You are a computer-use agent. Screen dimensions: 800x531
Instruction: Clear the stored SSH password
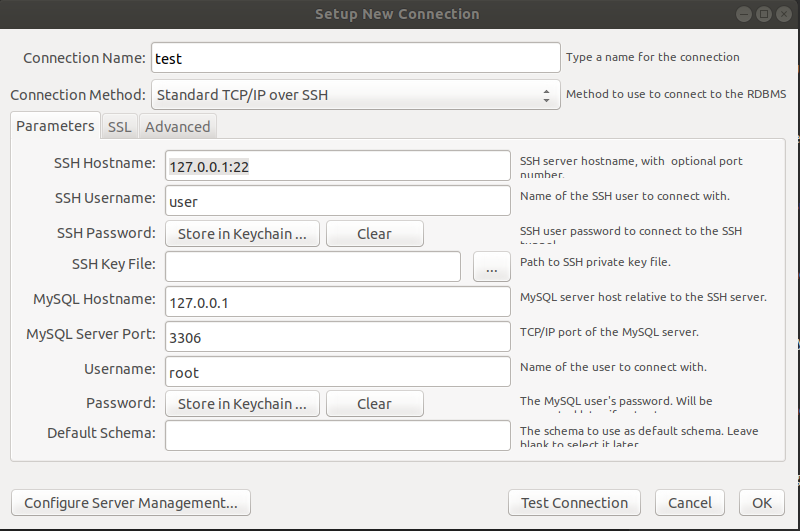click(374, 234)
